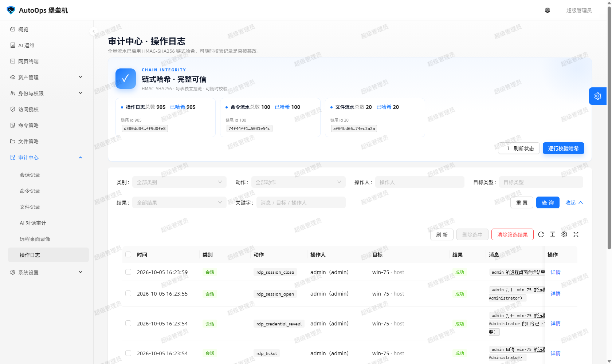
Task: Collapse the filter panel via 收起
Action: click(x=574, y=203)
